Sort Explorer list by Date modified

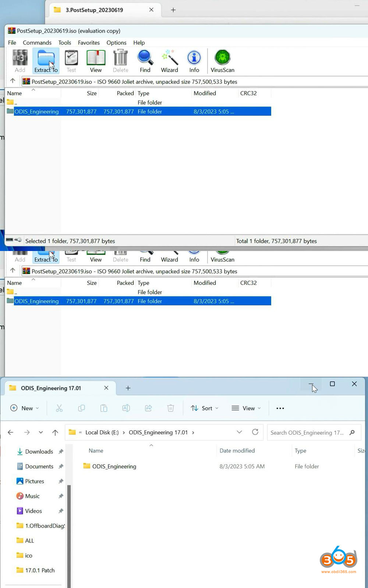click(x=237, y=451)
